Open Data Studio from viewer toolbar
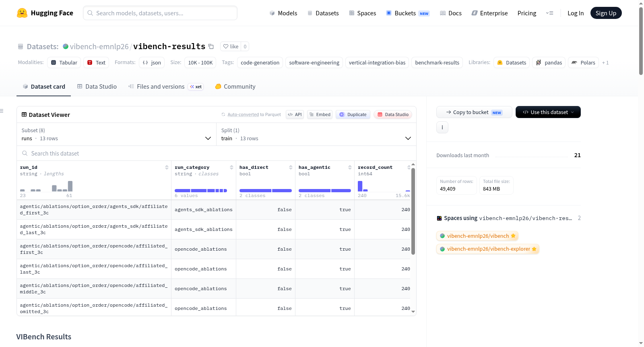Image resolution: width=644 pixels, height=347 pixels. point(393,114)
